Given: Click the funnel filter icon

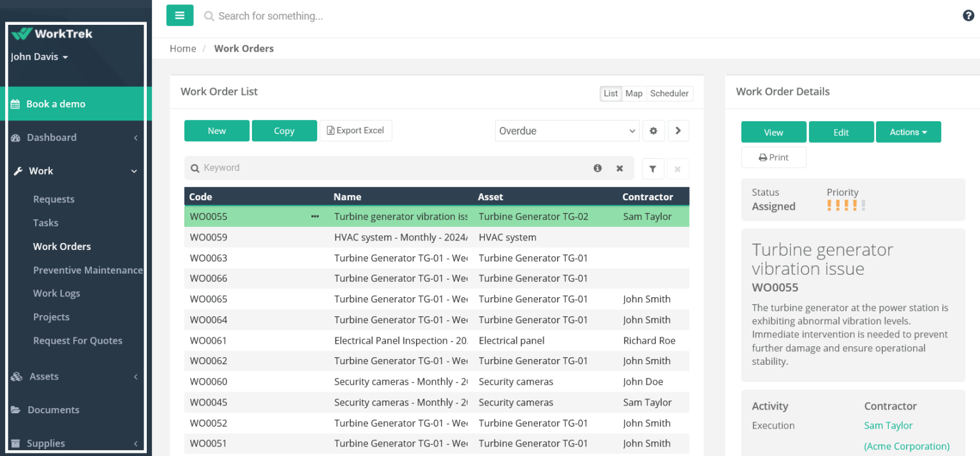Looking at the screenshot, I should coord(653,169).
